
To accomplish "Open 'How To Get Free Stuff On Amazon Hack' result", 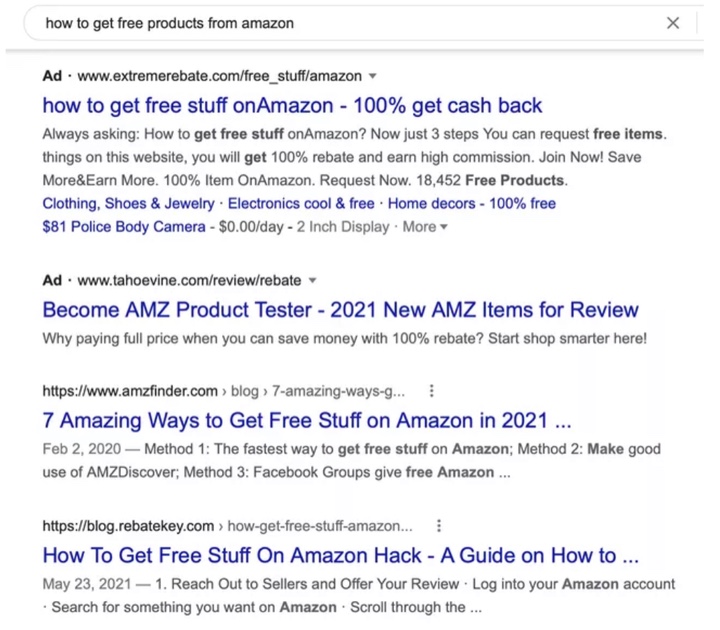I will click(x=340, y=554).
